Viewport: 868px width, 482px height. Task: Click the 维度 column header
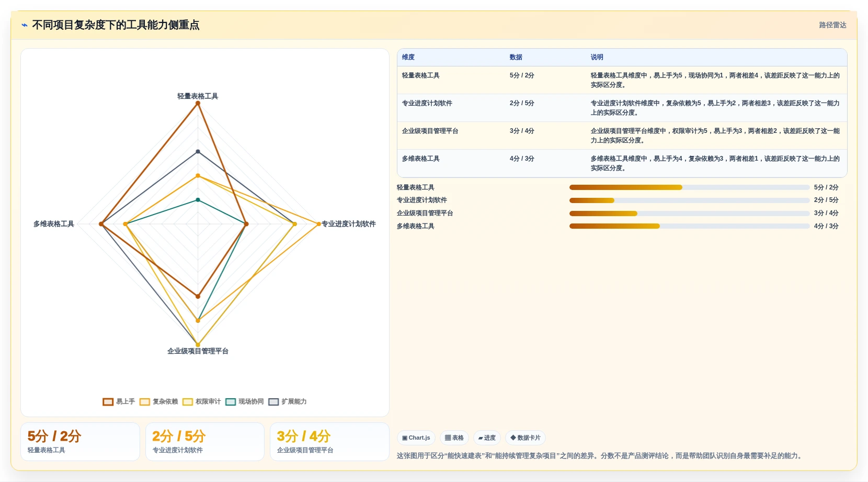click(408, 57)
